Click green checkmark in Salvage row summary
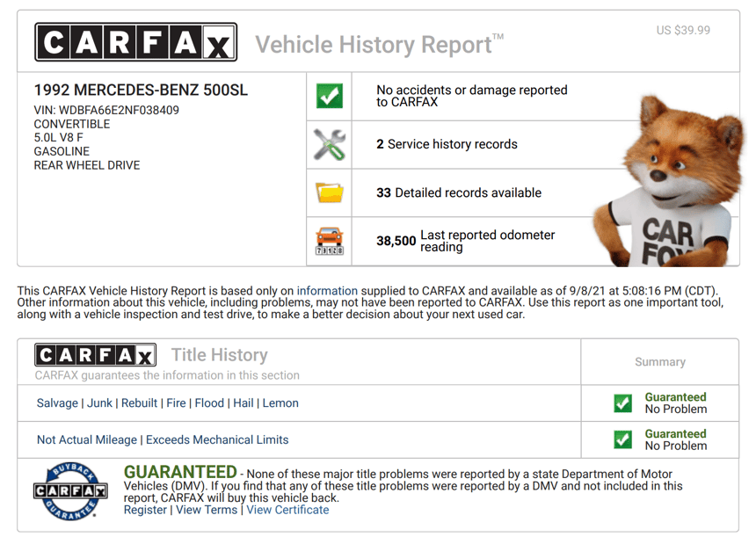This screenshot has width=756, height=544. point(622,403)
